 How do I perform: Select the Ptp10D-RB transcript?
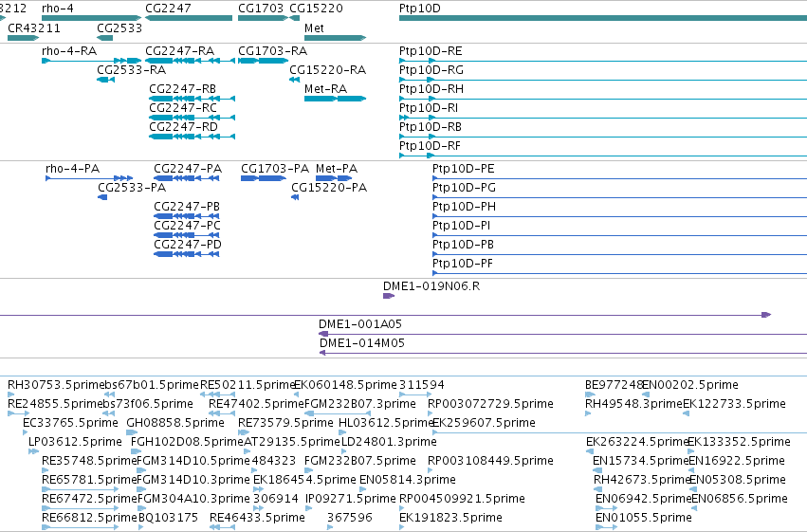click(x=603, y=137)
